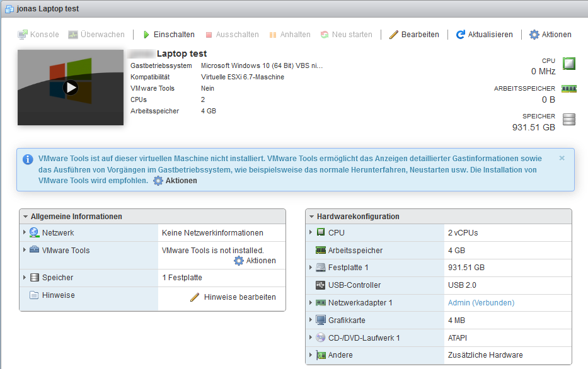Open Aktionen in the VMware Tools row

(x=255, y=261)
